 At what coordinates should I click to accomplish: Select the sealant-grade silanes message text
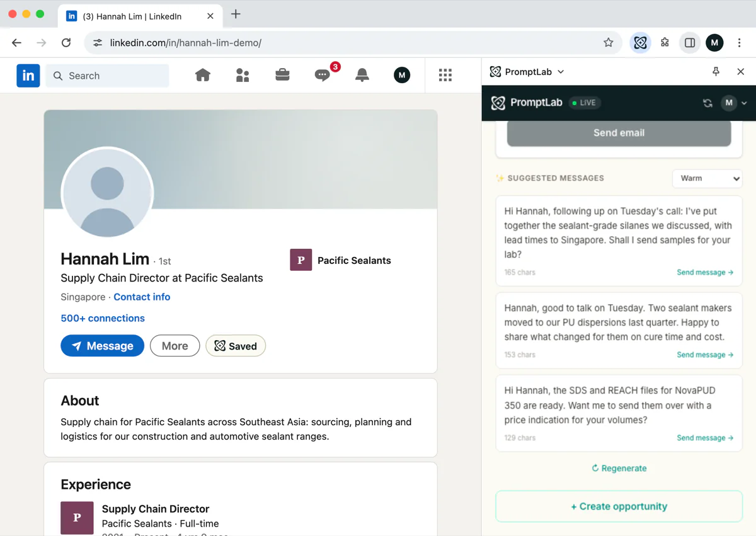click(617, 233)
